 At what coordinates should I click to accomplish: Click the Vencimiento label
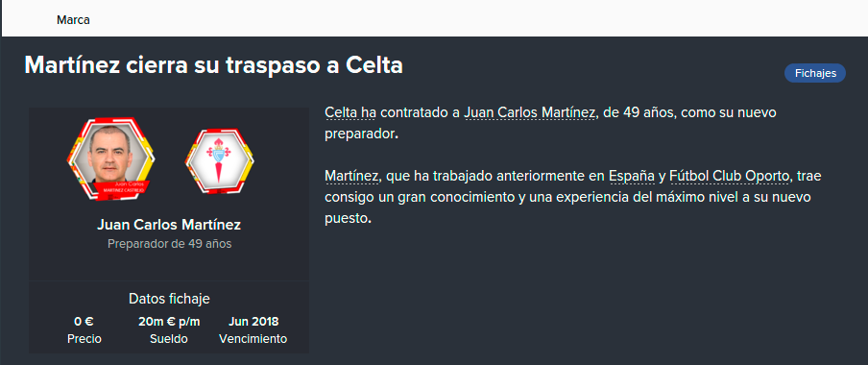[253, 339]
